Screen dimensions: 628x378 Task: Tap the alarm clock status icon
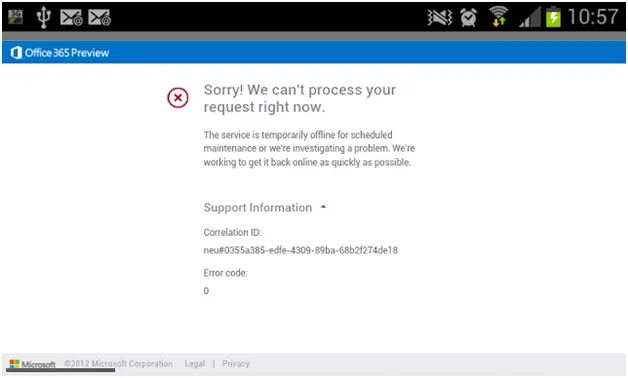(468, 17)
